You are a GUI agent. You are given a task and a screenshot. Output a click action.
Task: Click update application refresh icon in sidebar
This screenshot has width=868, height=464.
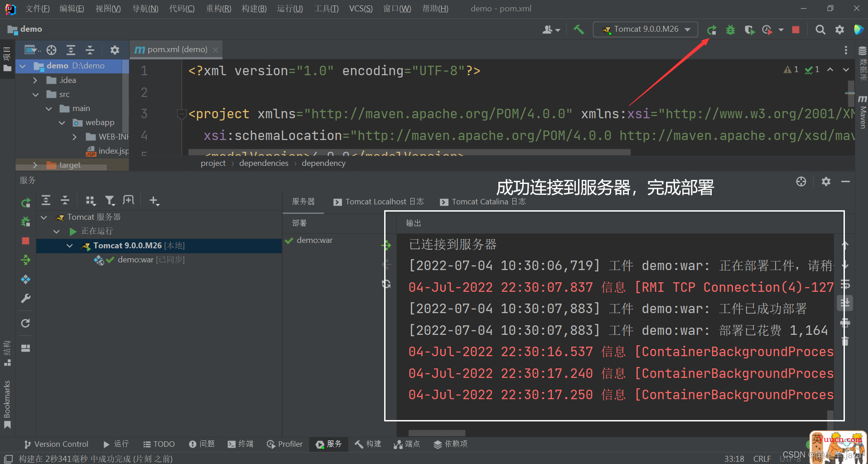pos(26,323)
